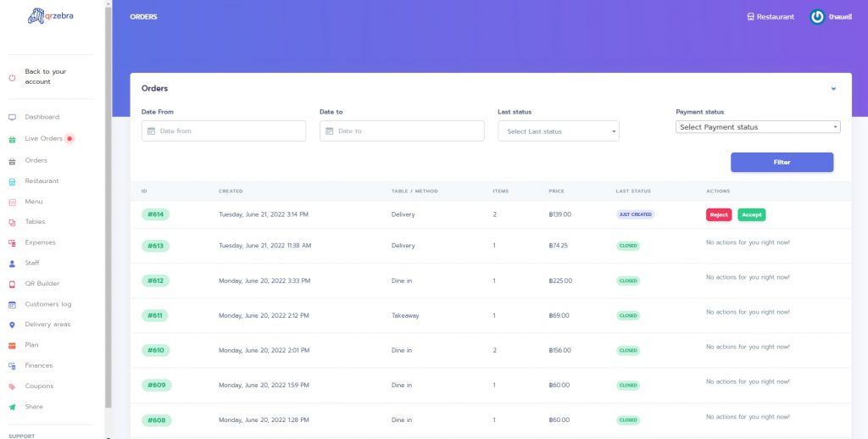
Task: Open order #608 ID badge
Action: 157,420
